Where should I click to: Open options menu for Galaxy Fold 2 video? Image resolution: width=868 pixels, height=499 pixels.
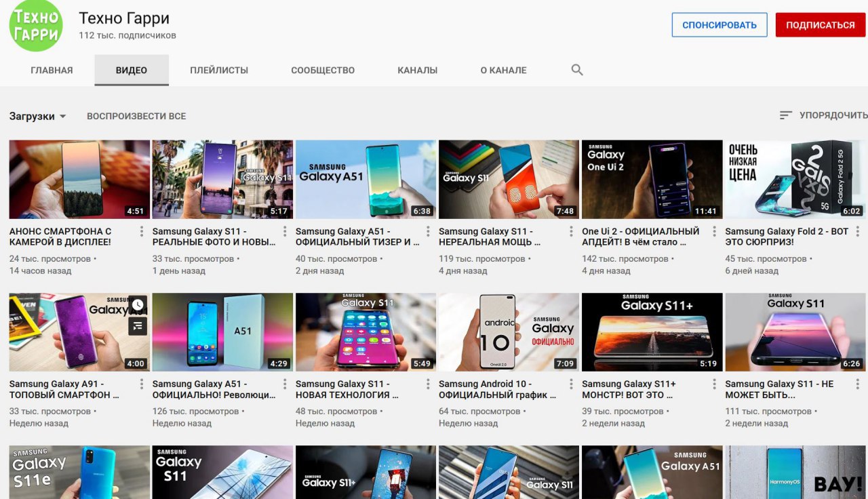[x=858, y=232]
